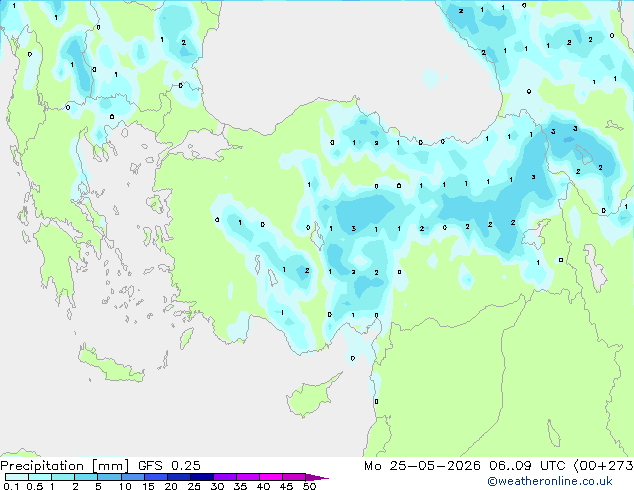Image resolution: width=634 pixels, height=490 pixels.
Task: Click the '15' legend scale label
Action: tap(148, 486)
